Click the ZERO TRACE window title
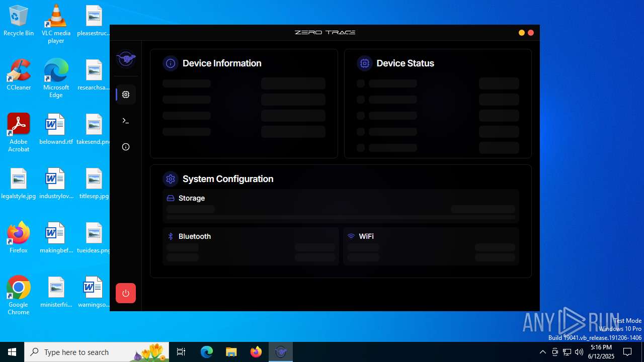The height and width of the screenshot is (362, 644). (x=325, y=32)
